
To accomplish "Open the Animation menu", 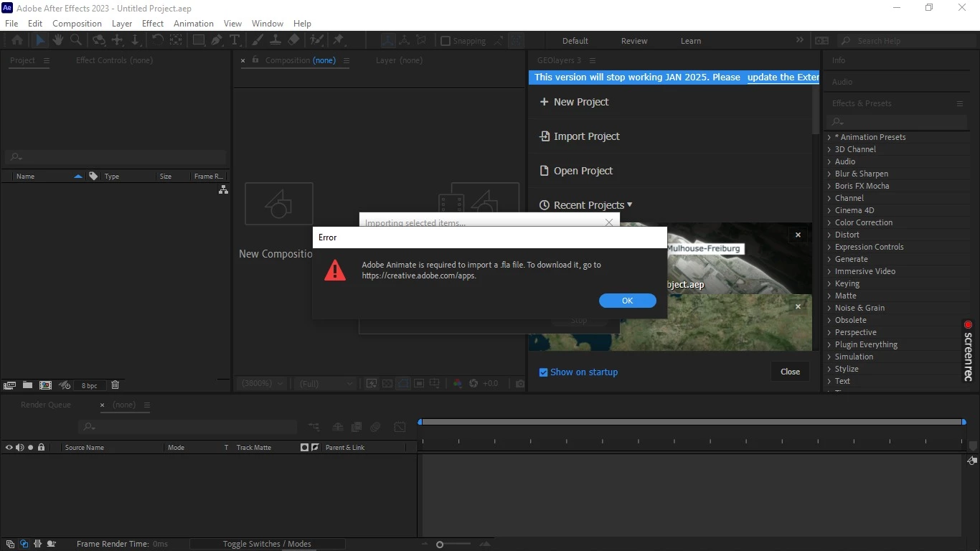I will pos(194,23).
